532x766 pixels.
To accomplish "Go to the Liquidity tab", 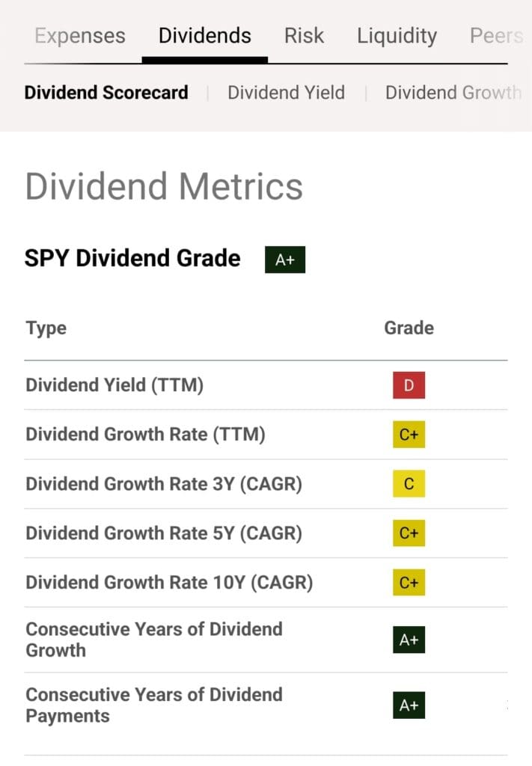I will click(x=397, y=36).
